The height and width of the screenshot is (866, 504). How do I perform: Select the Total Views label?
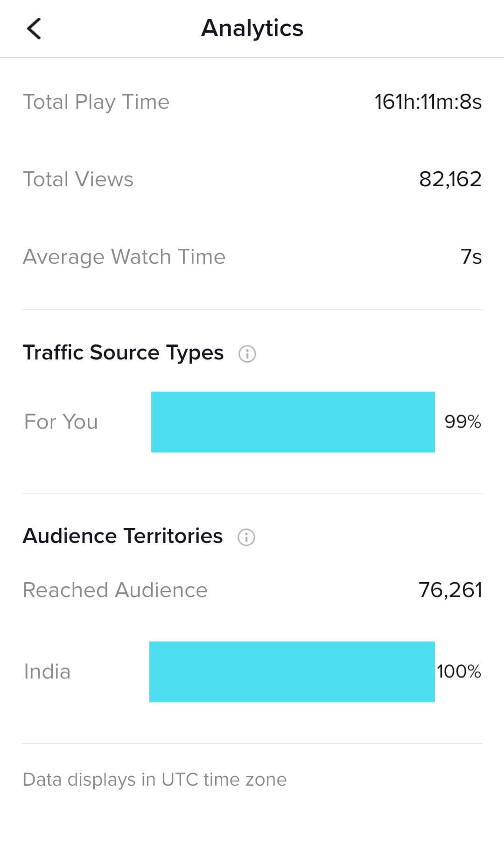pyautogui.click(x=78, y=179)
